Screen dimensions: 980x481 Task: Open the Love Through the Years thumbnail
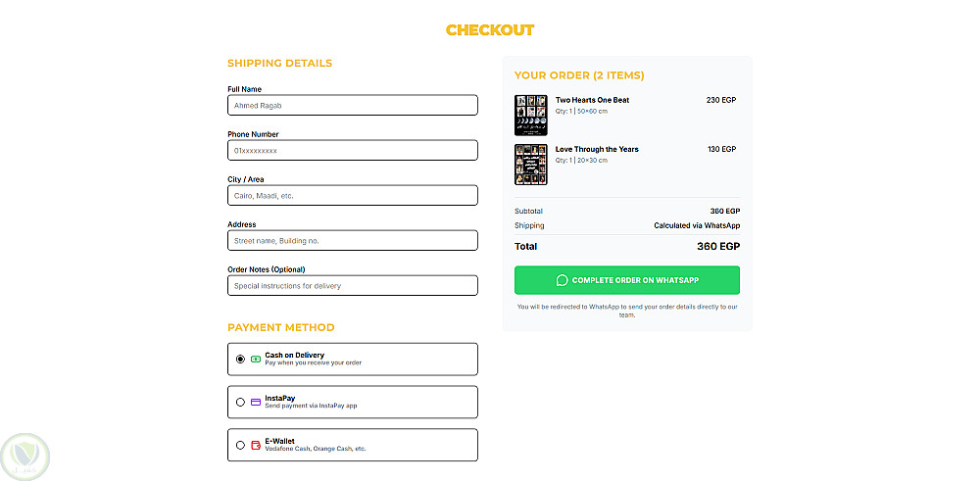(531, 164)
